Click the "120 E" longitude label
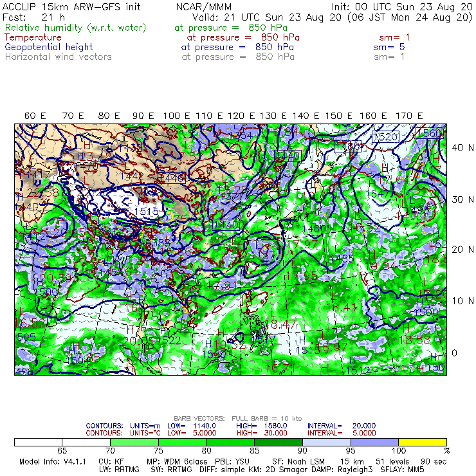The height and width of the screenshot is (476, 476). 241,116
